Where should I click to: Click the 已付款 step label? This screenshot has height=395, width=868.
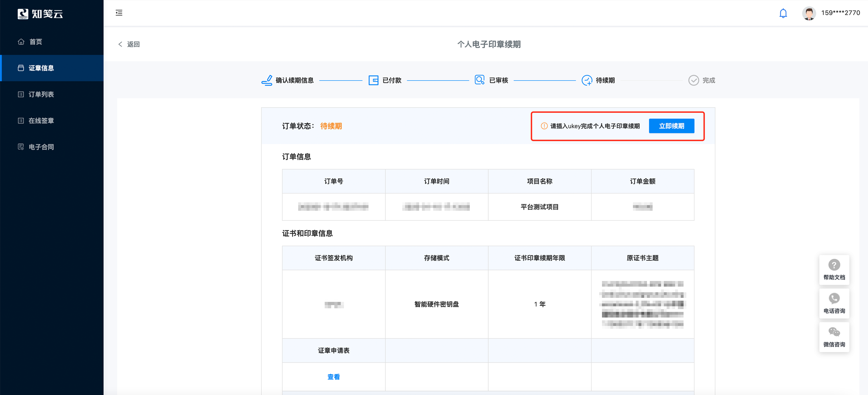(392, 80)
